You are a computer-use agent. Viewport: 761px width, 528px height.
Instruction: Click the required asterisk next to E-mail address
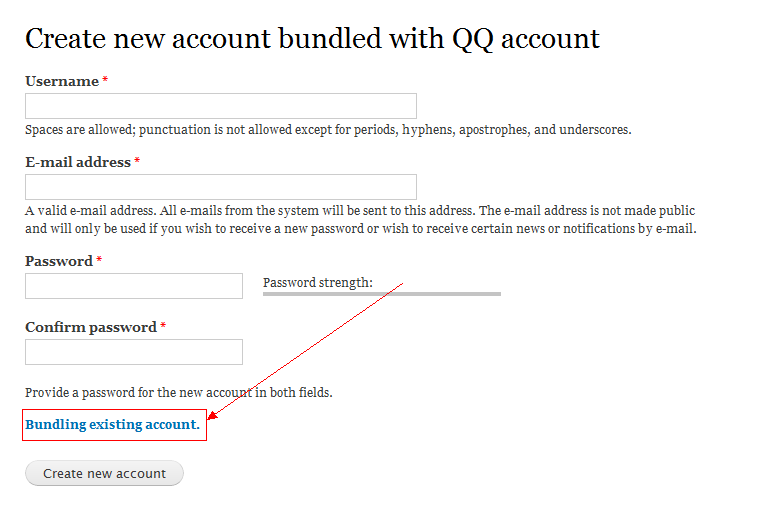(x=137, y=162)
